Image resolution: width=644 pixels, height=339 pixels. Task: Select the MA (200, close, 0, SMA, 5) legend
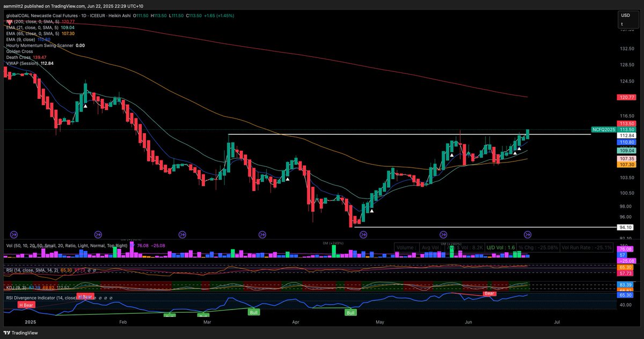click(x=33, y=21)
